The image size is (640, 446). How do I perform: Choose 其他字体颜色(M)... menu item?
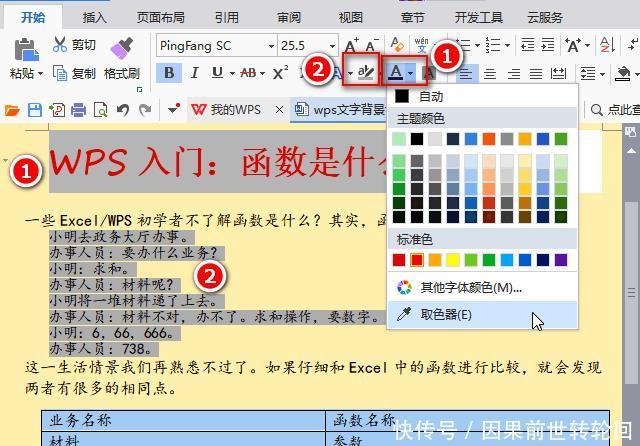click(482, 288)
